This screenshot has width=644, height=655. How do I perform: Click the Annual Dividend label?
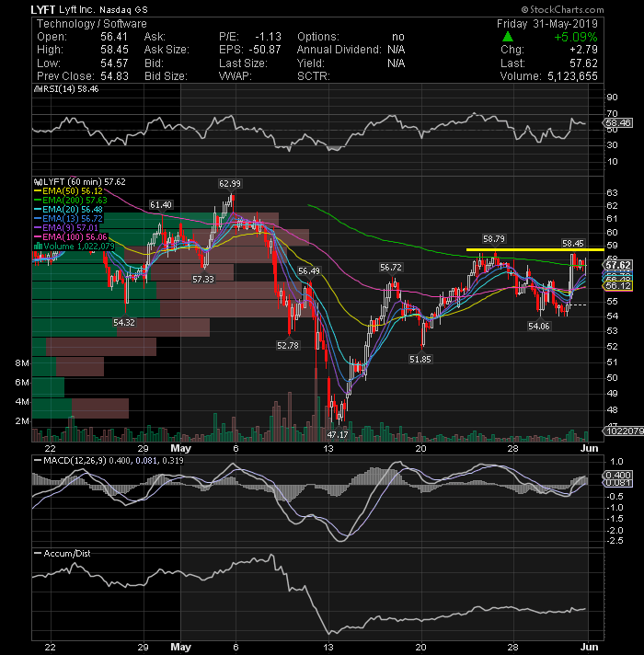coord(339,50)
